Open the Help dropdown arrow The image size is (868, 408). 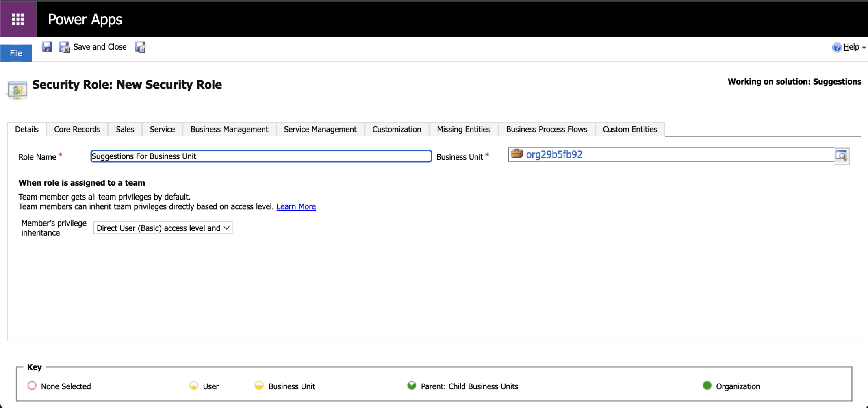pos(864,48)
